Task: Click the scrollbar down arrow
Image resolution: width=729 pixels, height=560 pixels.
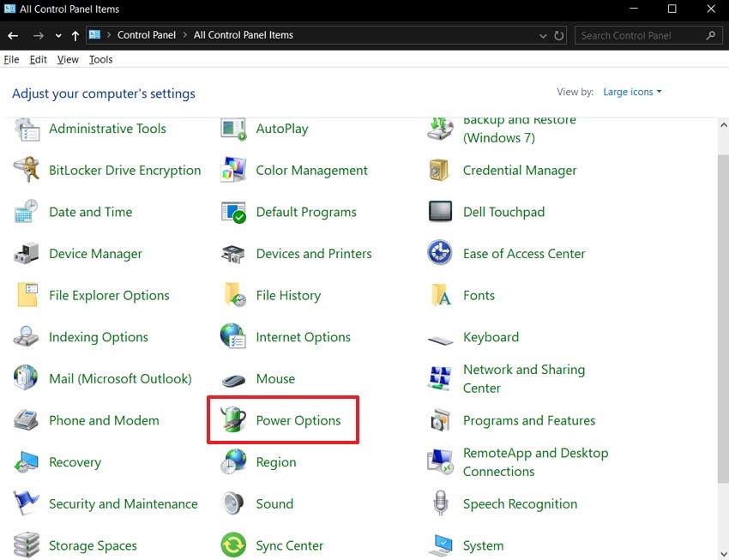Action: pyautogui.click(x=723, y=553)
